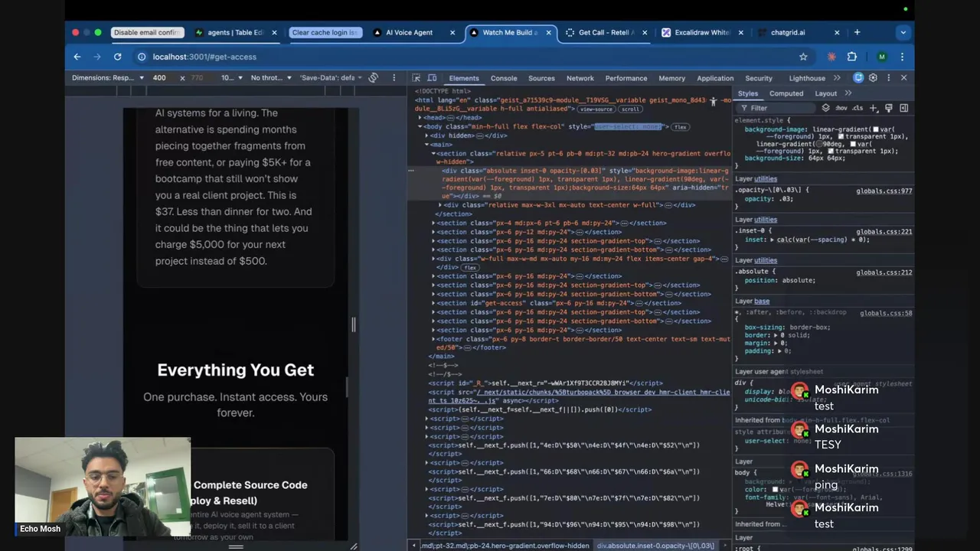Click the red extension icon beside the star
The width and height of the screenshot is (980, 551).
point(831,57)
